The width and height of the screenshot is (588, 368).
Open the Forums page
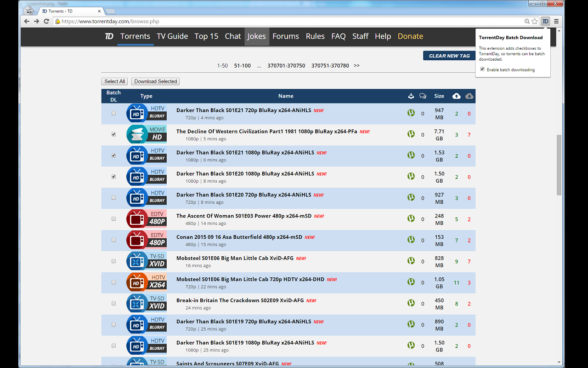click(x=286, y=36)
